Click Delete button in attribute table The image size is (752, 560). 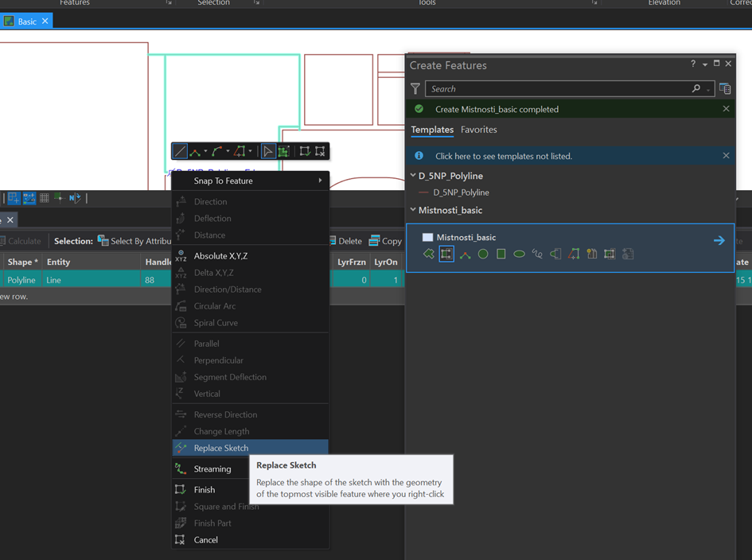point(346,241)
